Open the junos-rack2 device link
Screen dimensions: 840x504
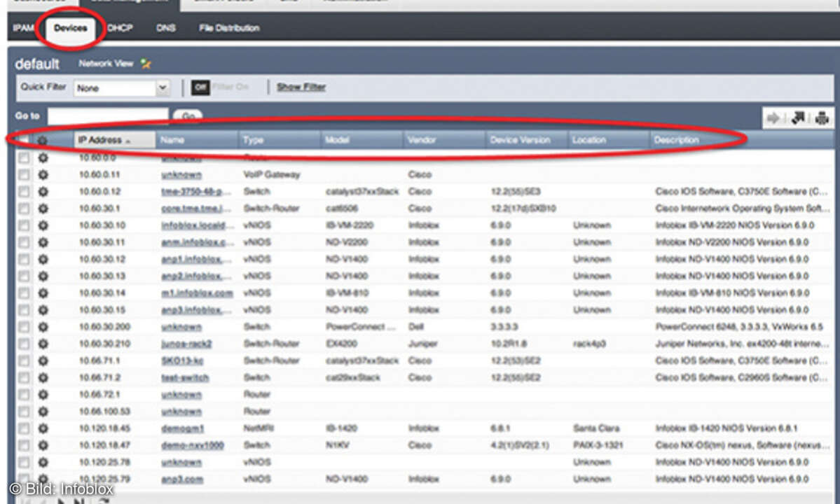pyautogui.click(x=186, y=344)
